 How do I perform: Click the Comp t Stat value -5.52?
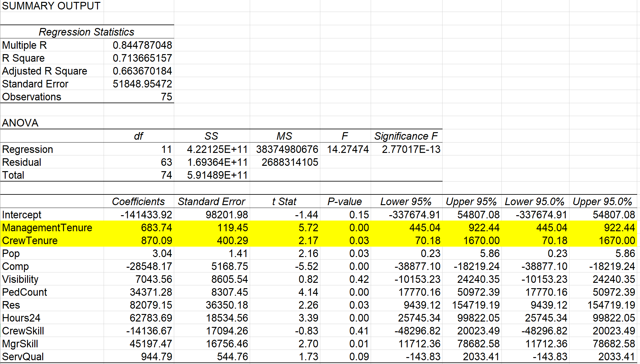[x=306, y=266]
